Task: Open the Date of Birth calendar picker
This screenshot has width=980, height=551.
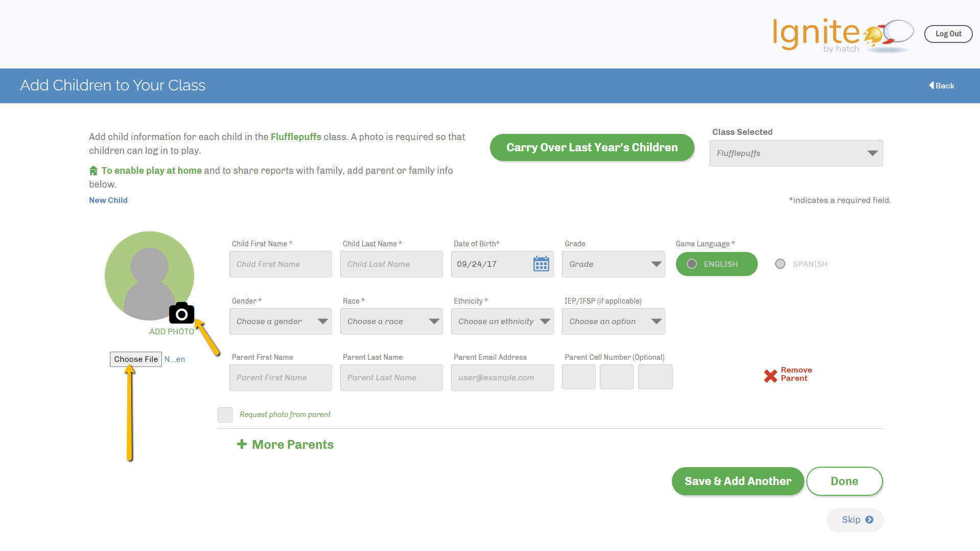Action: point(541,264)
